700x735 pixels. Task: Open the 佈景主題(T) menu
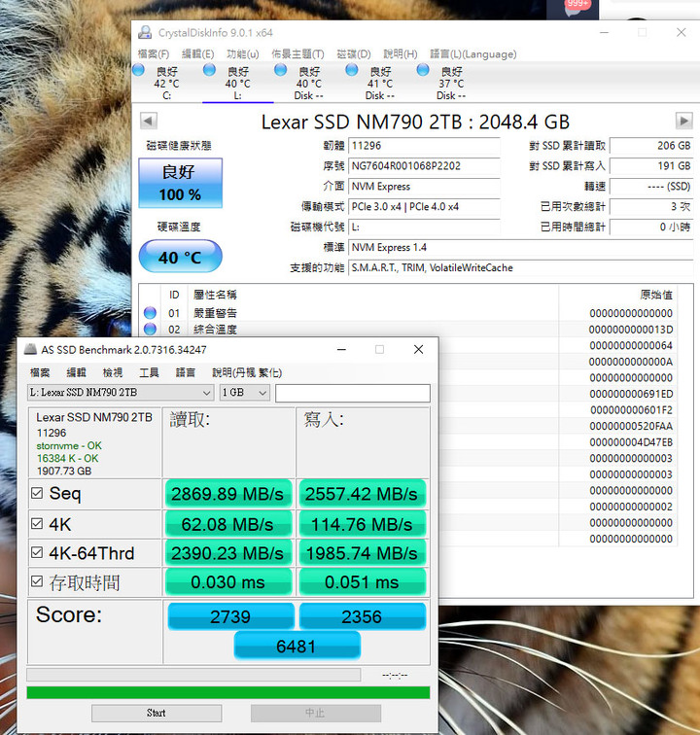(297, 53)
